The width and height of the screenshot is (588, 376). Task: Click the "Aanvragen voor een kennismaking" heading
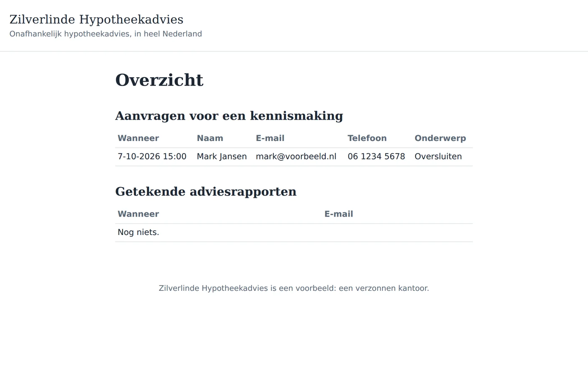pos(229,116)
